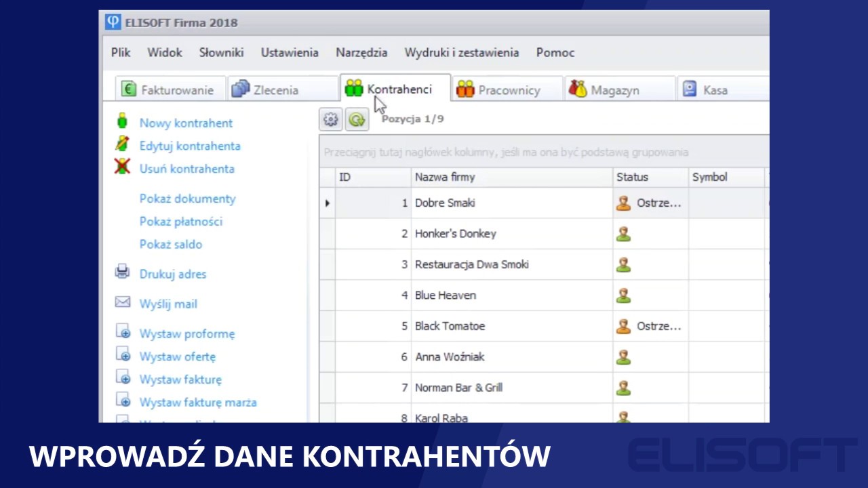Image resolution: width=868 pixels, height=488 pixels.
Task: Click the status icon in Honker's Donkey row
Action: (x=623, y=234)
